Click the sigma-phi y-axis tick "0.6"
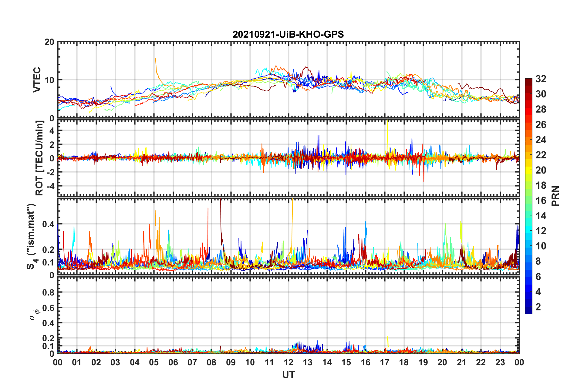 tap(48, 308)
